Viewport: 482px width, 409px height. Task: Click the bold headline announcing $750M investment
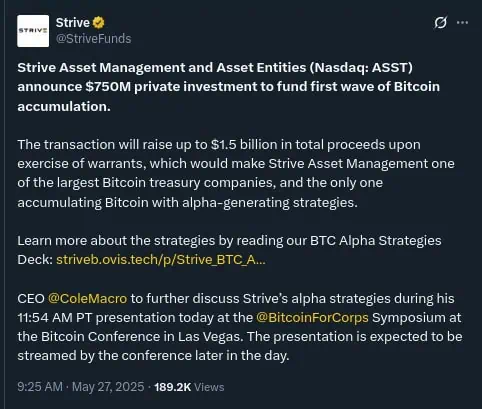[x=229, y=87]
